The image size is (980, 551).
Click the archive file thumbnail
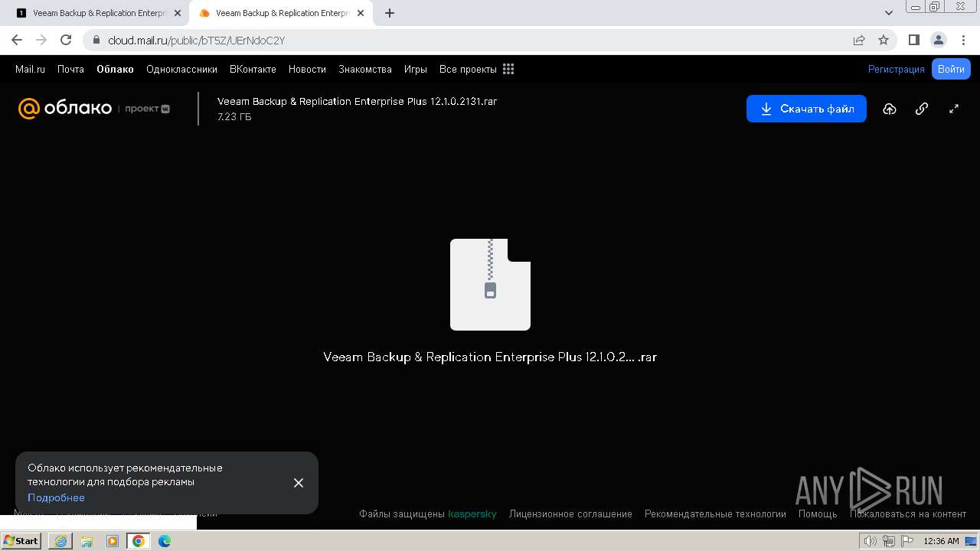click(x=490, y=285)
